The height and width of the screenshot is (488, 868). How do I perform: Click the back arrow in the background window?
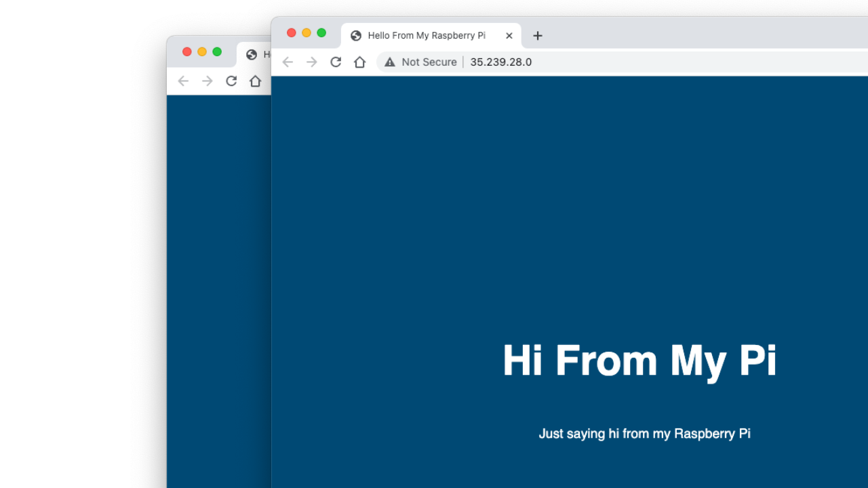[x=183, y=81]
